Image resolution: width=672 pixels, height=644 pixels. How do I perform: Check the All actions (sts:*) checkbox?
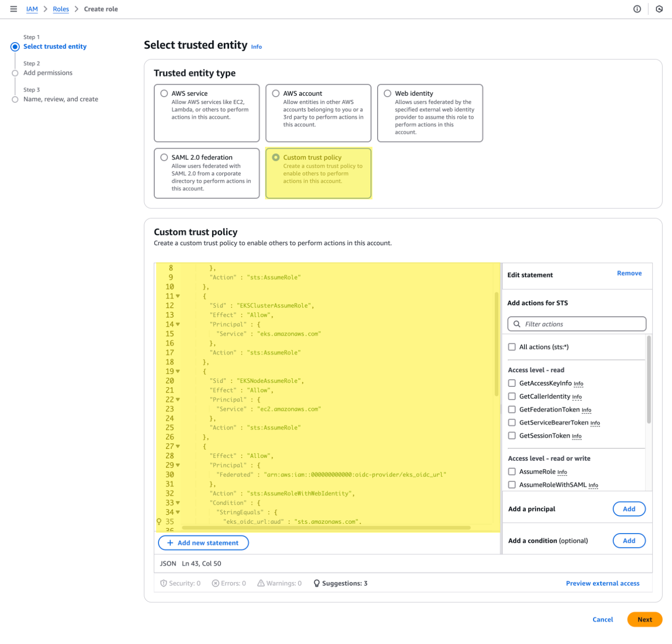[512, 347]
